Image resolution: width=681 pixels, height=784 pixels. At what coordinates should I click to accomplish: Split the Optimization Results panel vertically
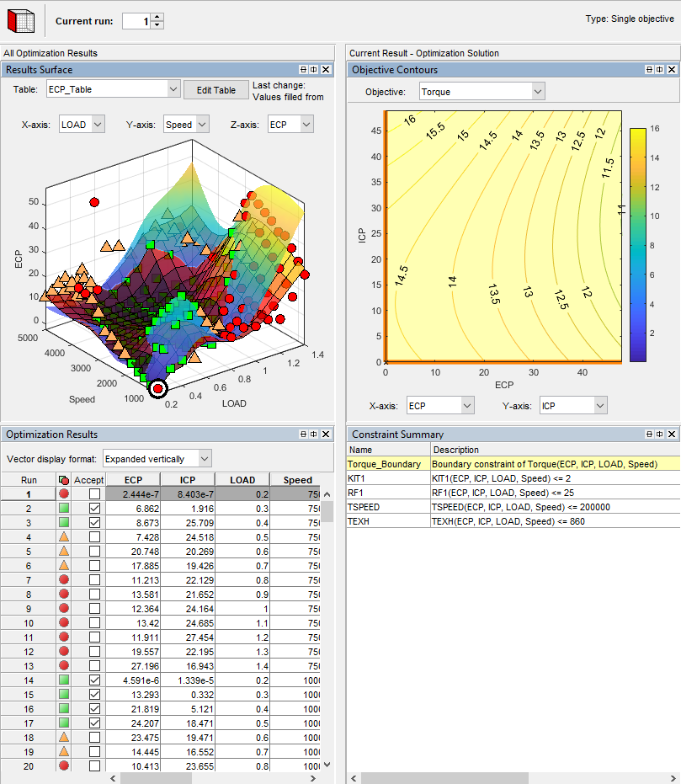(x=312, y=434)
